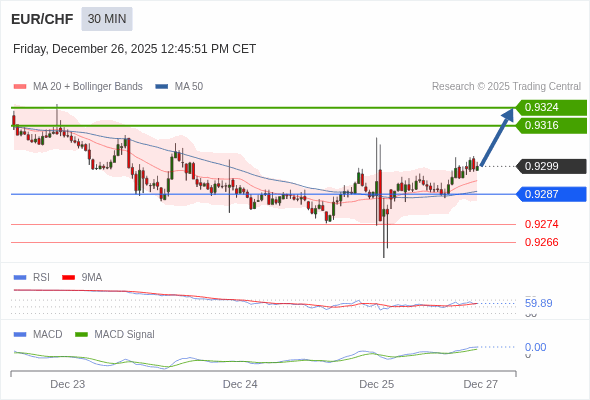Click the MA 50 legend color swatch
This screenshot has width=590, height=400.
click(x=162, y=87)
